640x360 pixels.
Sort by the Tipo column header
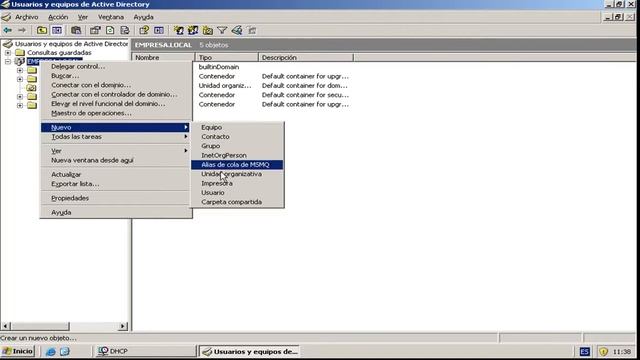[x=227, y=58]
